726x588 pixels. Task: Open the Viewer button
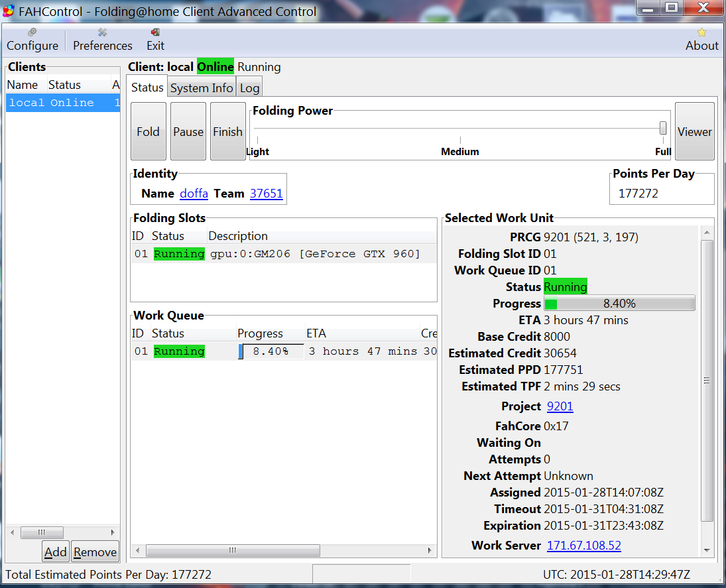695,131
